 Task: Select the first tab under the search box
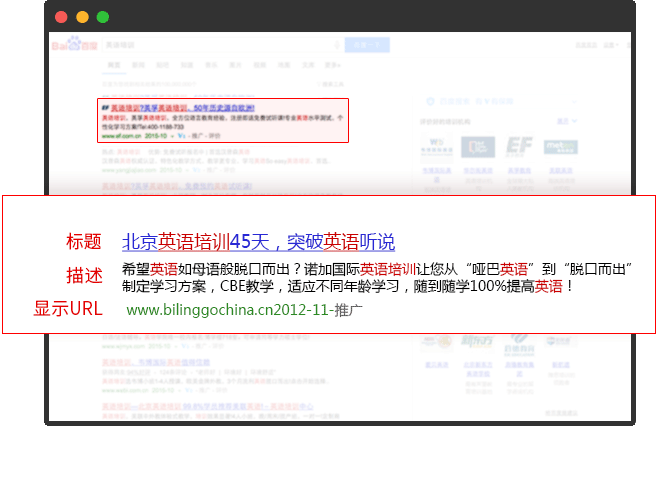(113, 66)
